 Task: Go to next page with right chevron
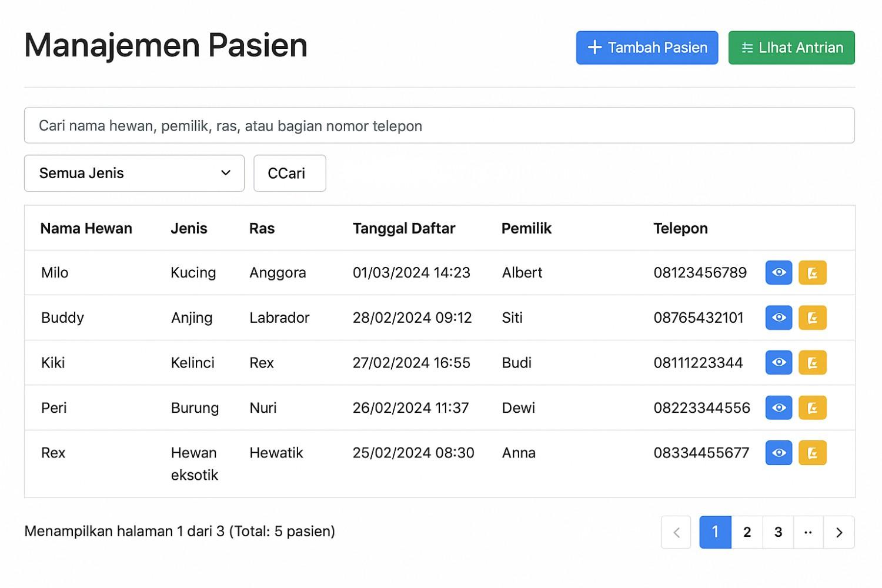point(839,532)
